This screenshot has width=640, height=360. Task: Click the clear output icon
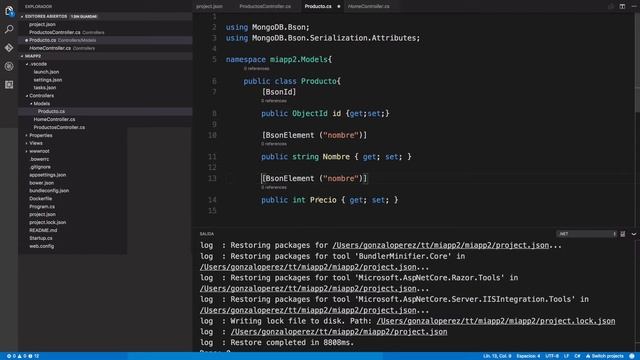(x=622, y=234)
